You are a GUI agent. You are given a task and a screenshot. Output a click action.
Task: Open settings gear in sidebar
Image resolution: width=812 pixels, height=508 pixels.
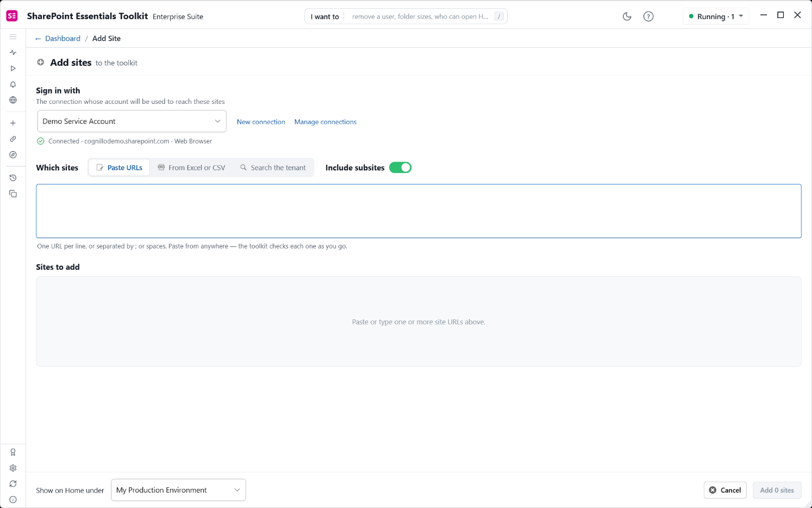pyautogui.click(x=13, y=468)
